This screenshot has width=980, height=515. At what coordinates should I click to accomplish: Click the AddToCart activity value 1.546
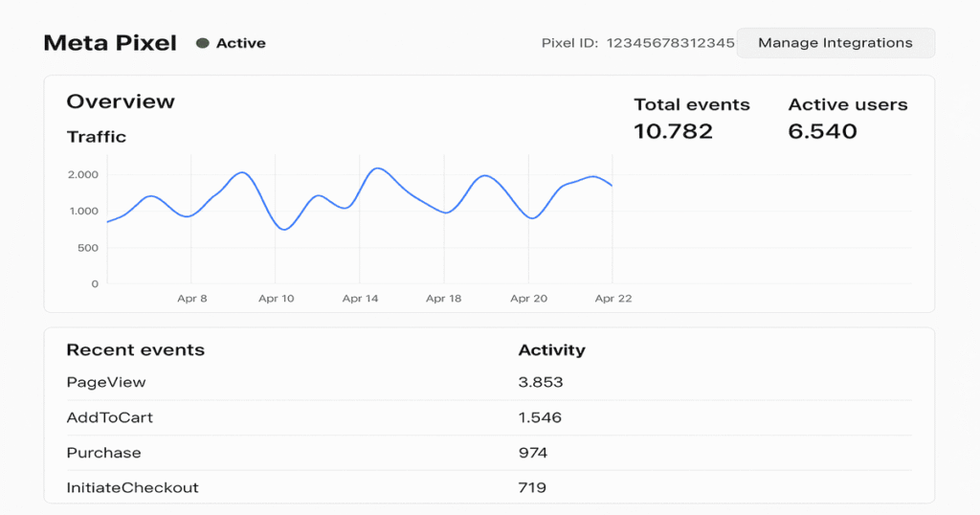[x=540, y=417]
